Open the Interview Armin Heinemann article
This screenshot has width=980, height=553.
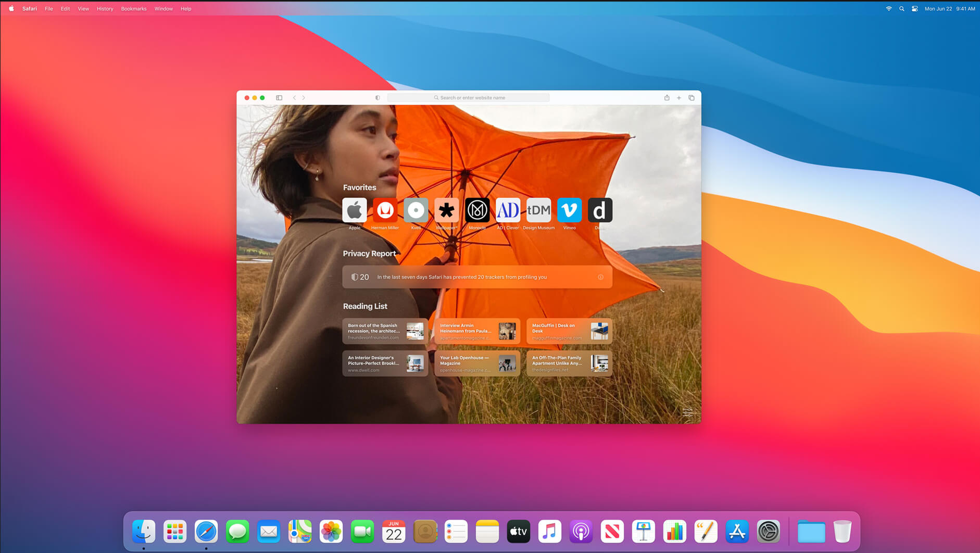click(x=477, y=331)
